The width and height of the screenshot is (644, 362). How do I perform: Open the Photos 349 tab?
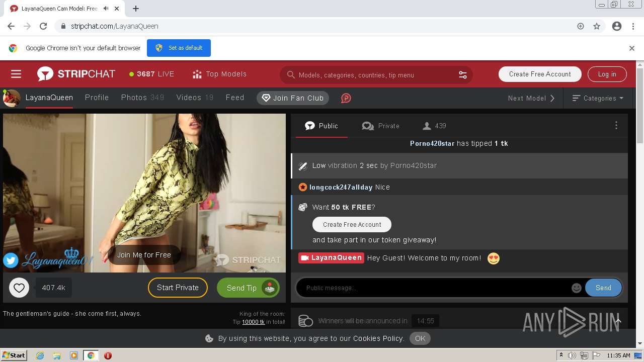[142, 98]
